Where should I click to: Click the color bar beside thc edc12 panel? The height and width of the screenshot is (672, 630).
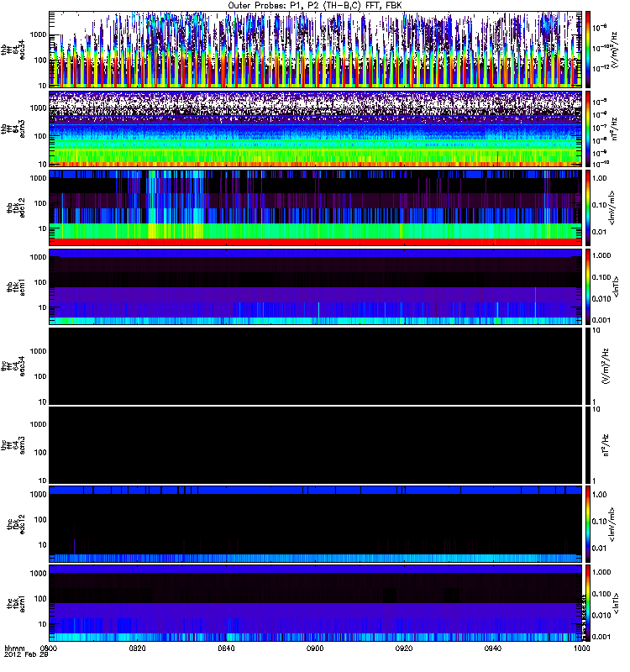tap(588, 522)
